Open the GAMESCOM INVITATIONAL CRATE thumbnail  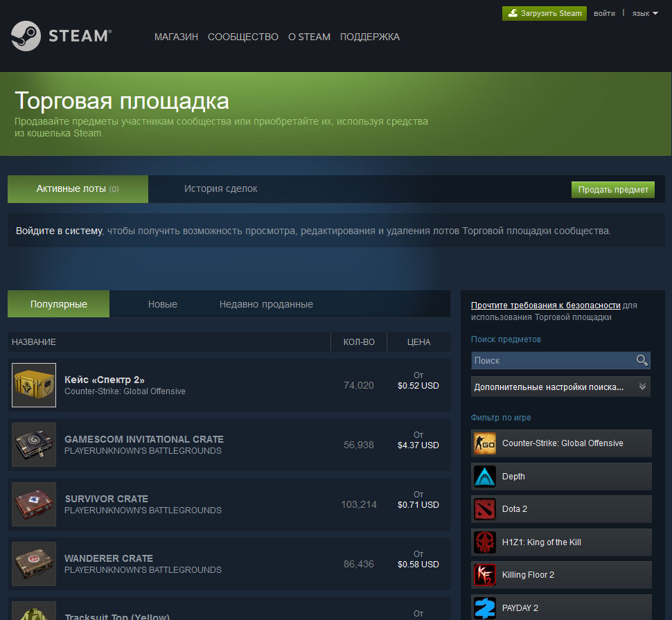click(34, 445)
